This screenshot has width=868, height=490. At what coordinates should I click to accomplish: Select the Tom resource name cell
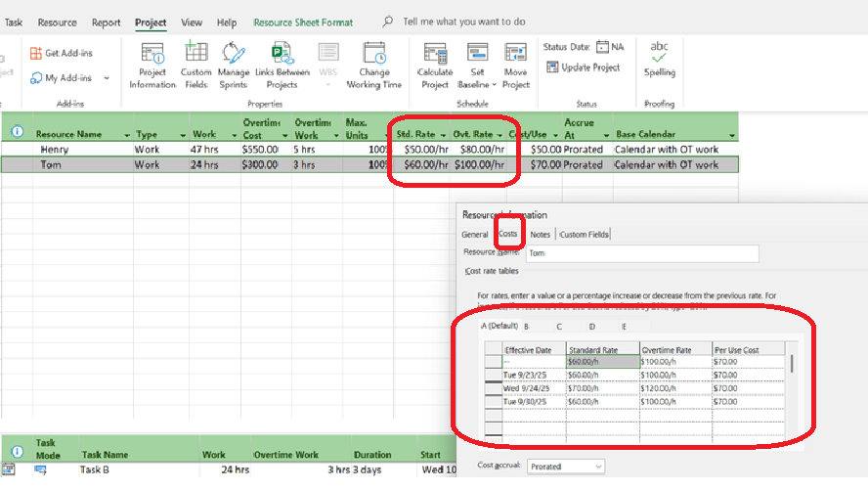82,165
